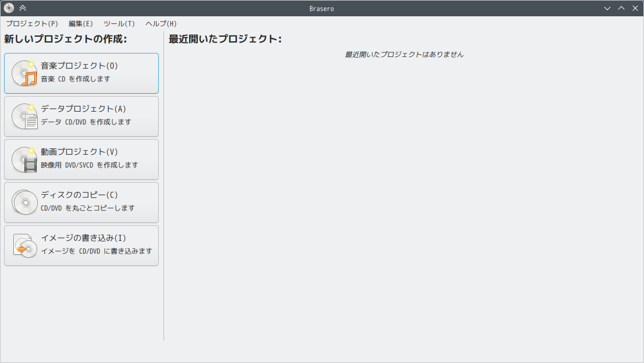
Task: Click the audio CD music note icon
Action: pyautogui.click(x=24, y=73)
